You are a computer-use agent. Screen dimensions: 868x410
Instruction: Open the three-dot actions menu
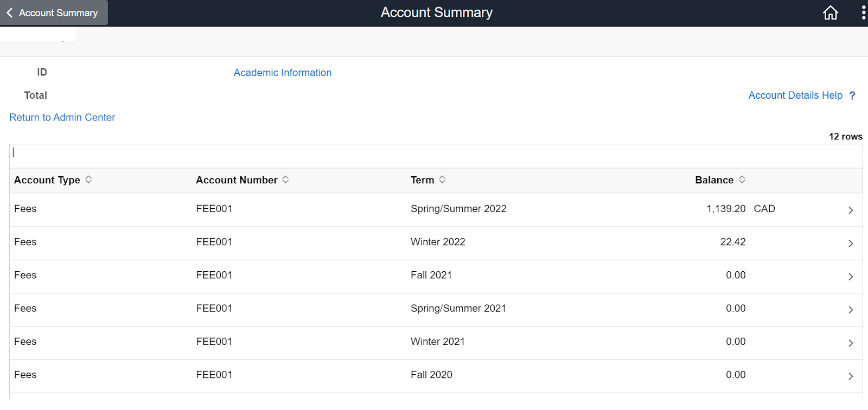pos(863,12)
